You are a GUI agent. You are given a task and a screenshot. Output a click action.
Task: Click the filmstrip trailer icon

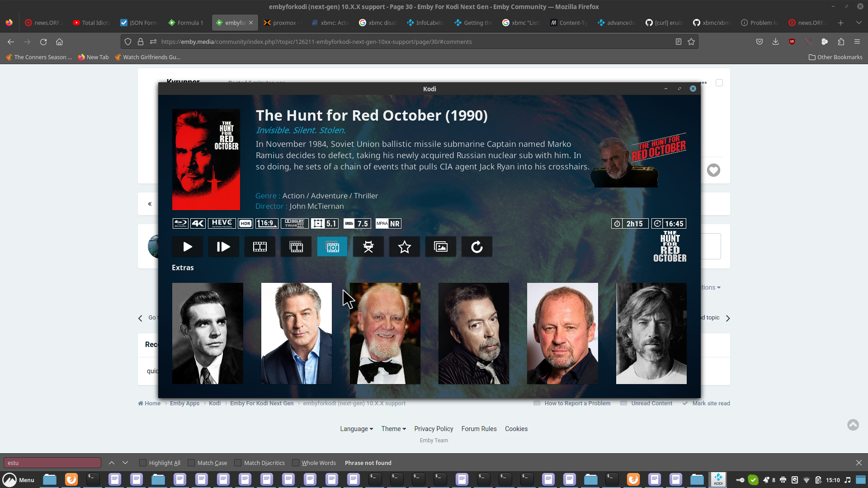tap(260, 247)
